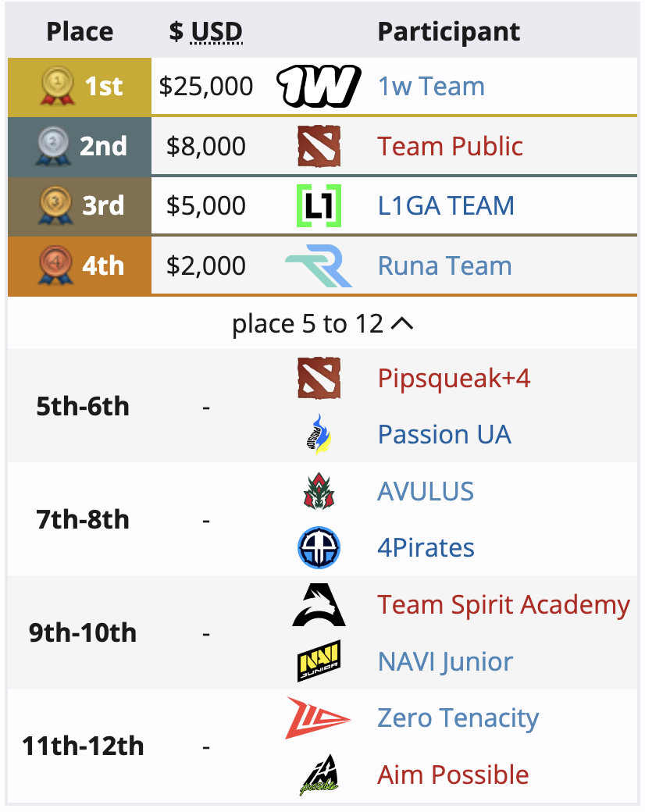Click the Zero Tenacity red logo

319,718
